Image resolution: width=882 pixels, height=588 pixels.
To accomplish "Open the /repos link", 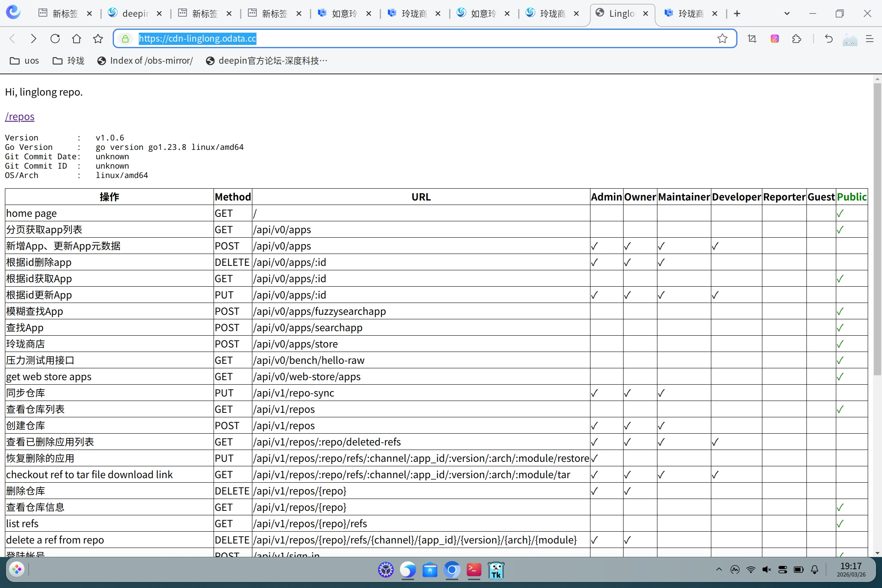I will point(20,116).
